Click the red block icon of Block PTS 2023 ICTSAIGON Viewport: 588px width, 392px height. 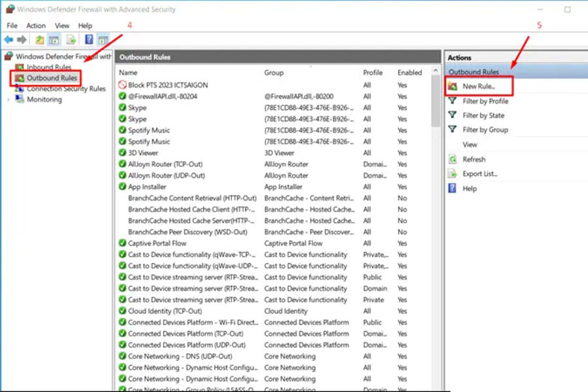click(122, 85)
